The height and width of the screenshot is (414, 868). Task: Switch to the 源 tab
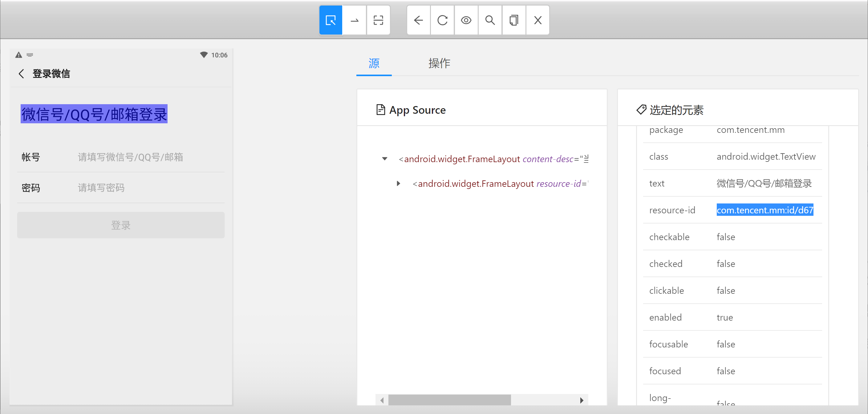click(374, 64)
